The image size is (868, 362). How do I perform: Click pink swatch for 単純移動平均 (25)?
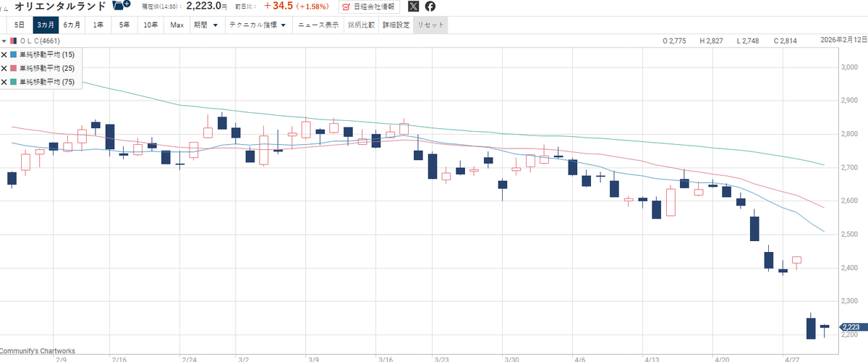(14, 68)
